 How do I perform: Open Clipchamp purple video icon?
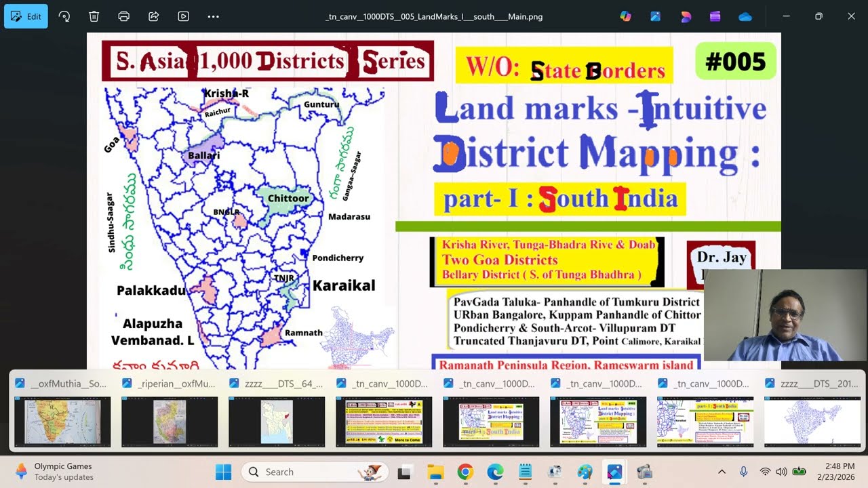click(715, 16)
